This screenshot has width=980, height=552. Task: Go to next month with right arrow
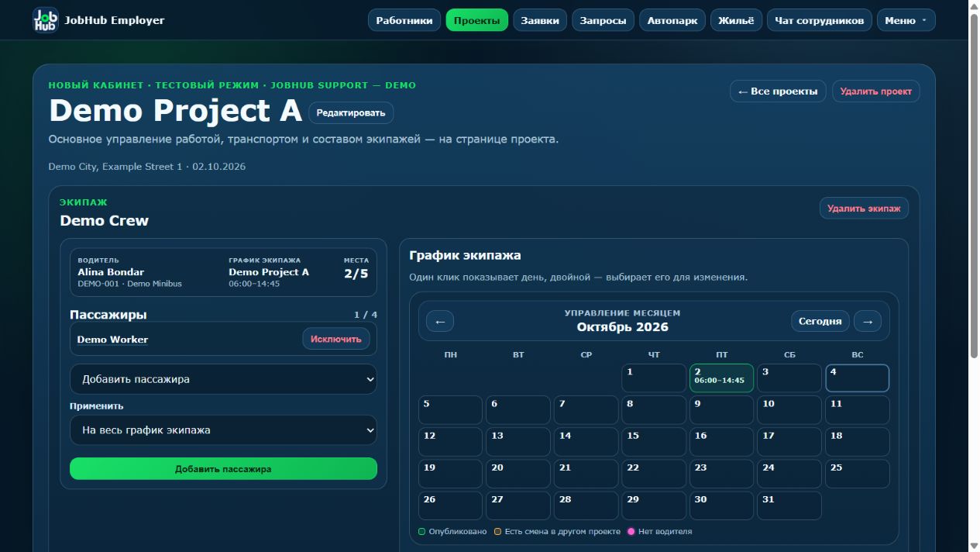(x=868, y=321)
